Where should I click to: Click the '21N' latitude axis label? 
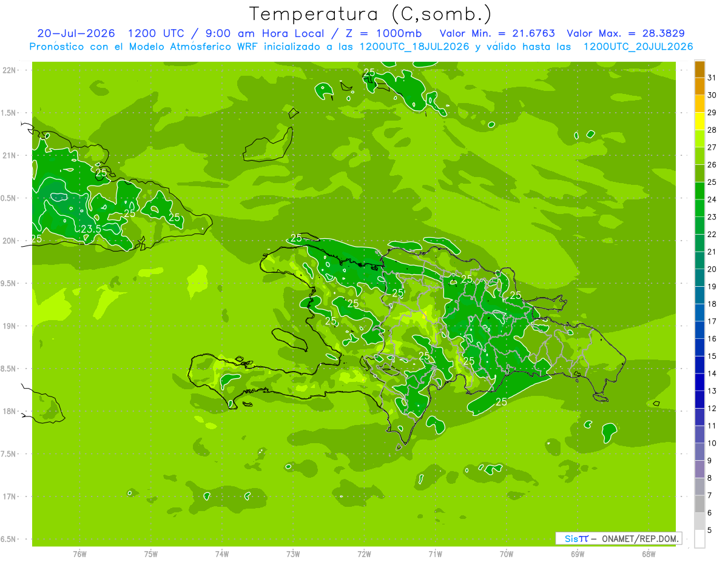(x=10, y=156)
